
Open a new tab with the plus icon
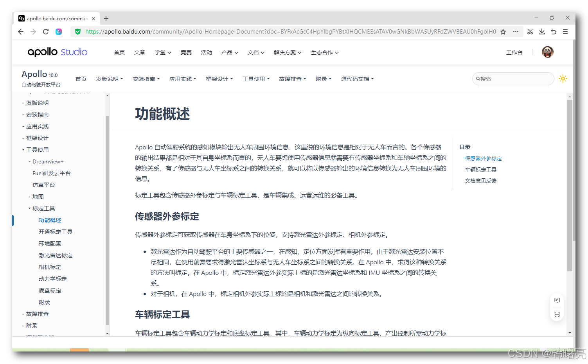tap(106, 18)
